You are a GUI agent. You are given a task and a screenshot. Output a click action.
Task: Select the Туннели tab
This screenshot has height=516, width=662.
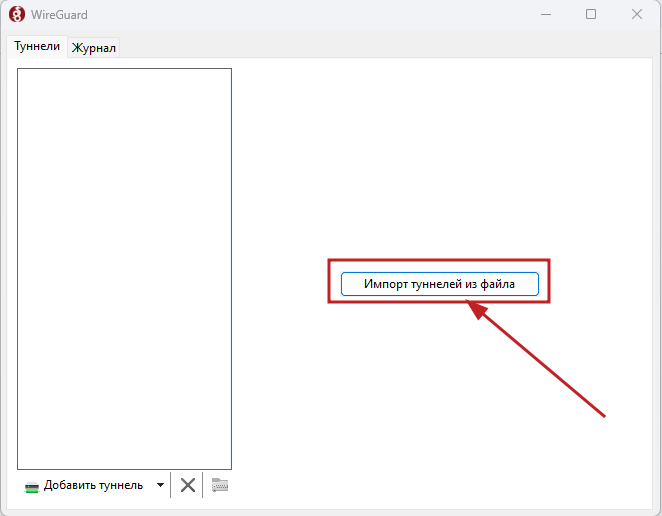[x=37, y=46]
